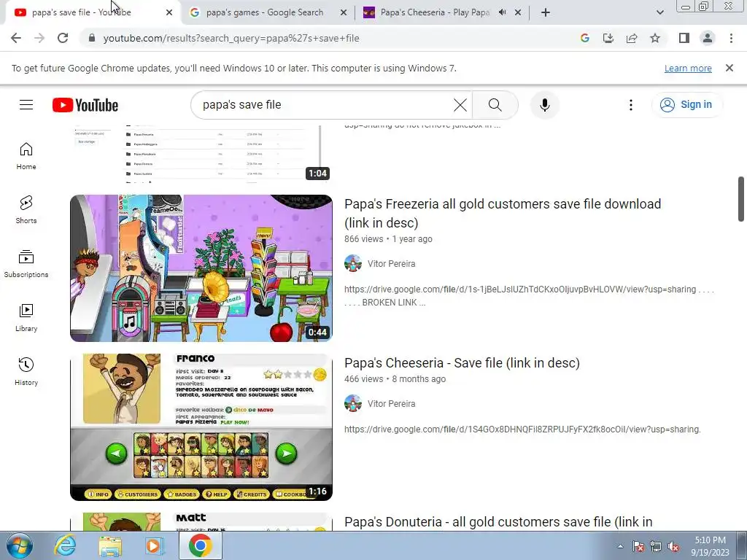Focus the YouTube search field
Image resolution: width=747 pixels, height=560 pixels.
[324, 105]
